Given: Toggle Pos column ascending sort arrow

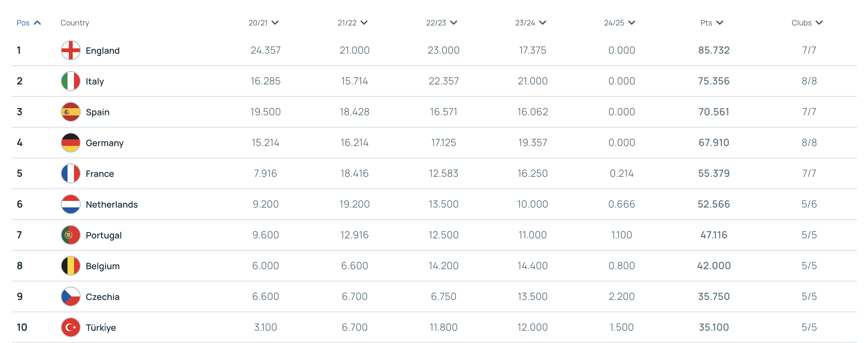Looking at the screenshot, I should [37, 23].
